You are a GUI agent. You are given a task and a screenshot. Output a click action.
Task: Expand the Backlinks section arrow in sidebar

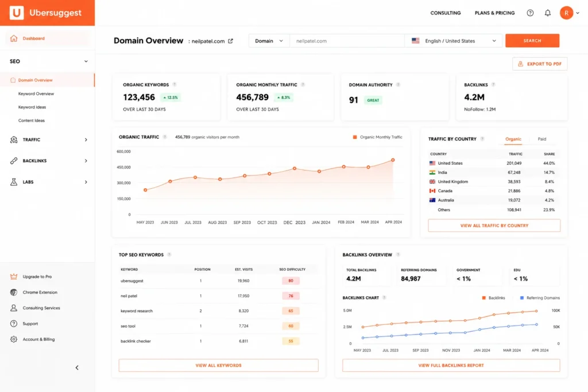coord(86,161)
